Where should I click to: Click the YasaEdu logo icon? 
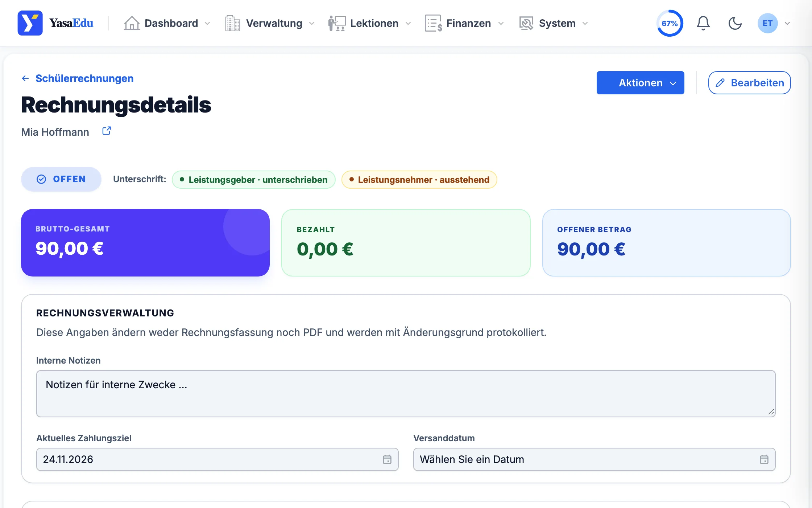[30, 23]
